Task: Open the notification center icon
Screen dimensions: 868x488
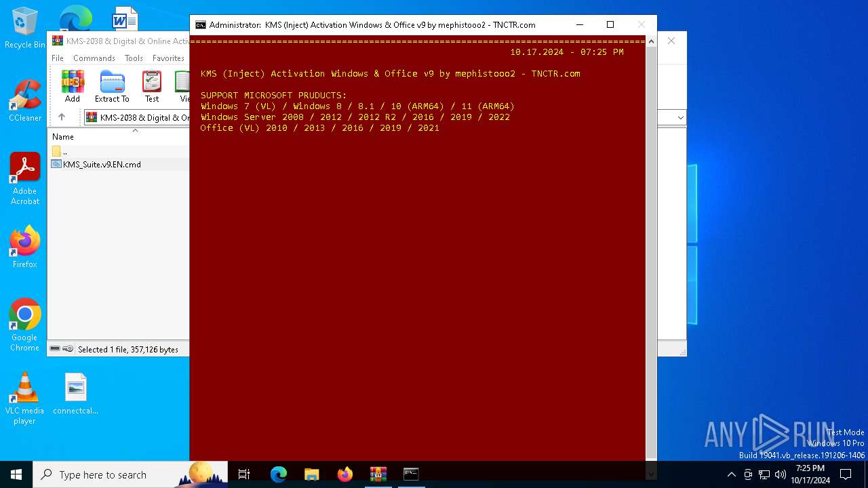Action: click(846, 474)
